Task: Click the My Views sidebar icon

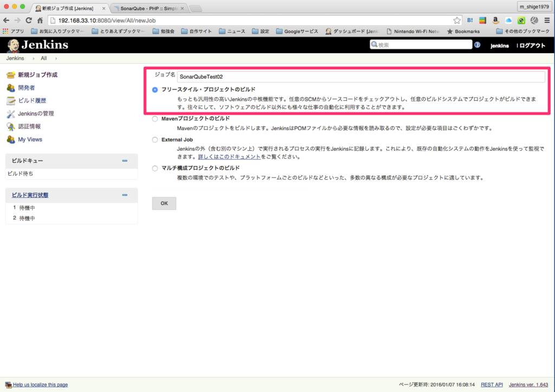Action: (x=11, y=139)
